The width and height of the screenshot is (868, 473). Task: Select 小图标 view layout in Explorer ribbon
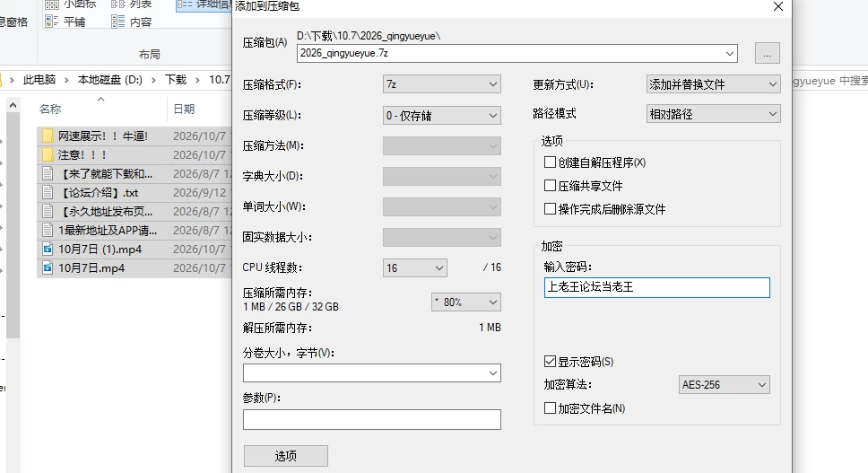tap(70, 4)
